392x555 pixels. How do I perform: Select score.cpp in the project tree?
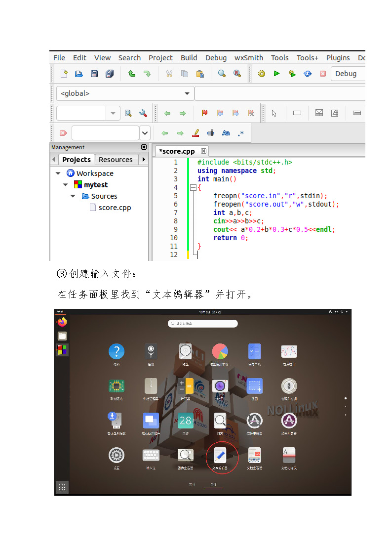pyautogui.click(x=115, y=208)
